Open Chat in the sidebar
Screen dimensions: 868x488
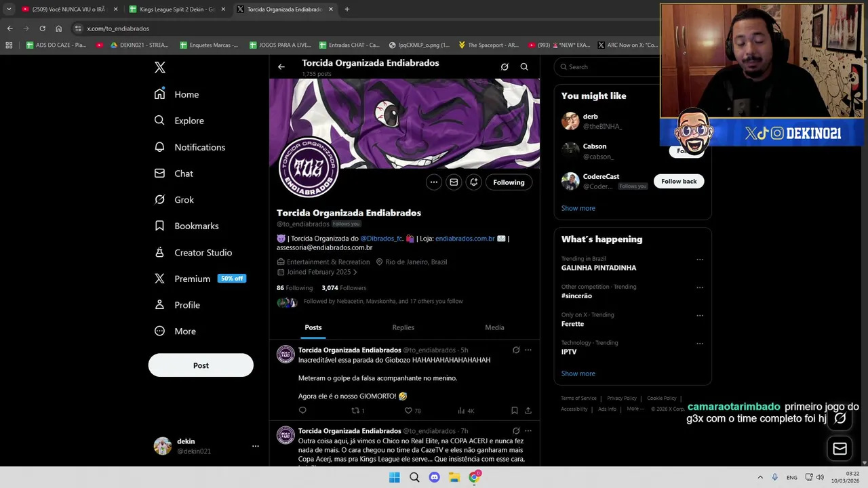point(174,174)
